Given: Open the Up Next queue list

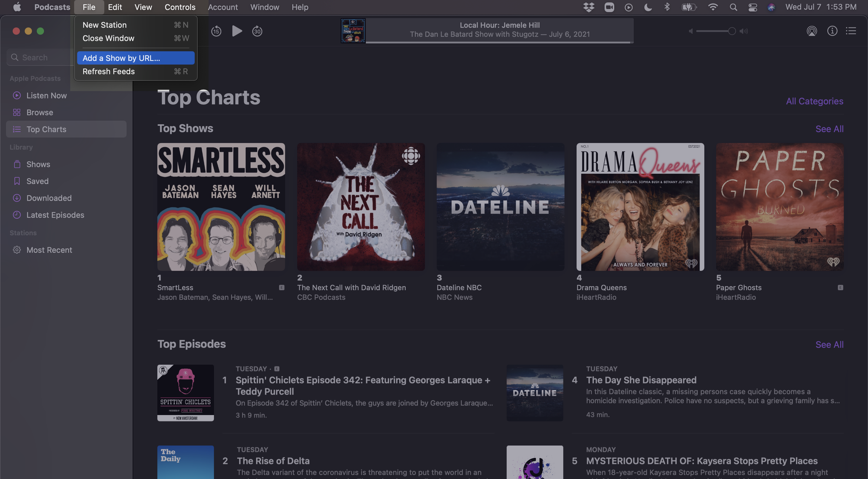Looking at the screenshot, I should click(851, 31).
